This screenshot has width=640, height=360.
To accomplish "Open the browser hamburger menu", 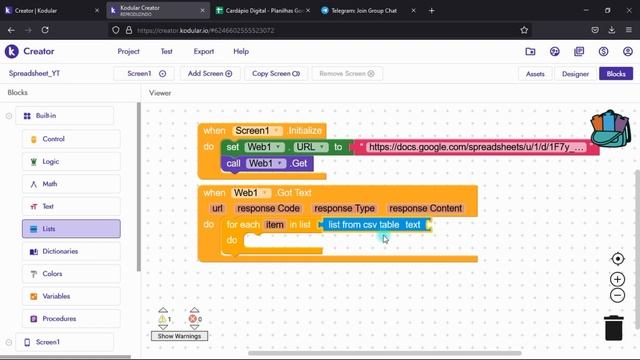I will 629,30.
